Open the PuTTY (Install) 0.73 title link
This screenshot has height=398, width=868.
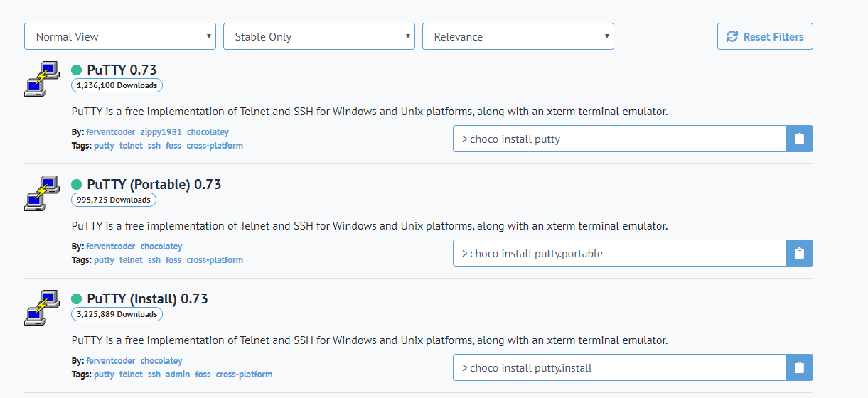(x=148, y=298)
